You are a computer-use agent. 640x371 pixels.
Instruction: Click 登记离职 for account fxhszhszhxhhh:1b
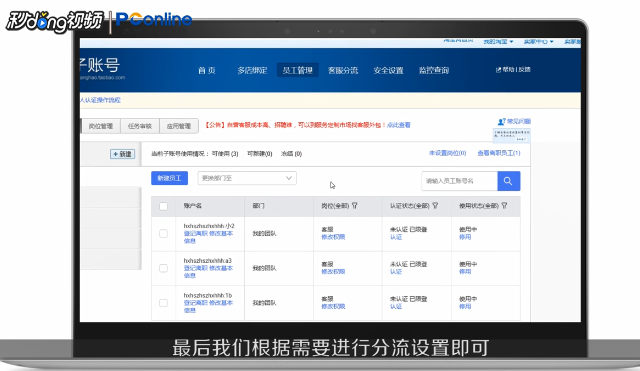[x=196, y=303]
